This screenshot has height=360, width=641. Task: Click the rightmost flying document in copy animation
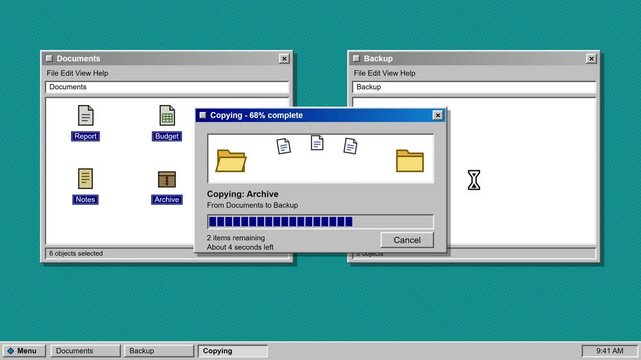pyautogui.click(x=350, y=146)
